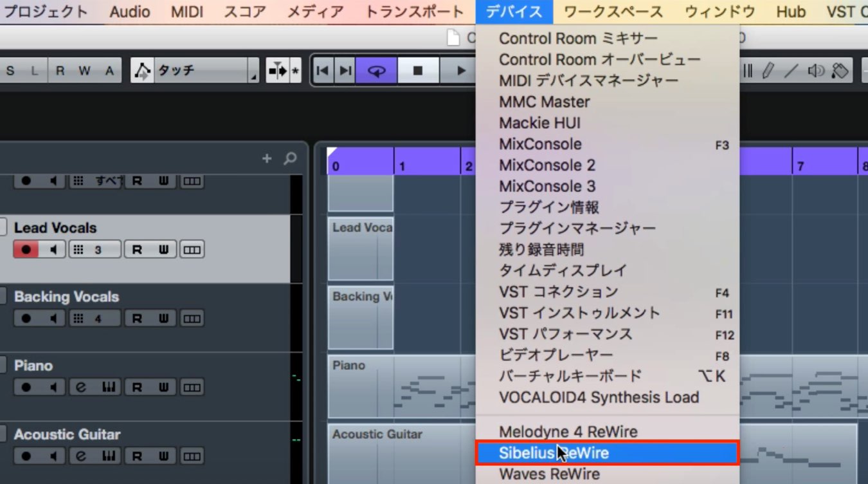Click the Stop transport button

[x=418, y=71]
